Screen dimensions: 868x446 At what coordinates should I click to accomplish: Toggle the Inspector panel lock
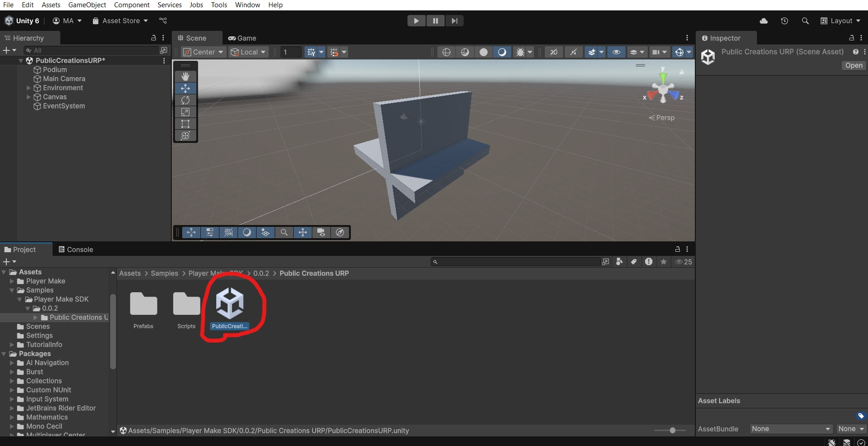click(851, 38)
